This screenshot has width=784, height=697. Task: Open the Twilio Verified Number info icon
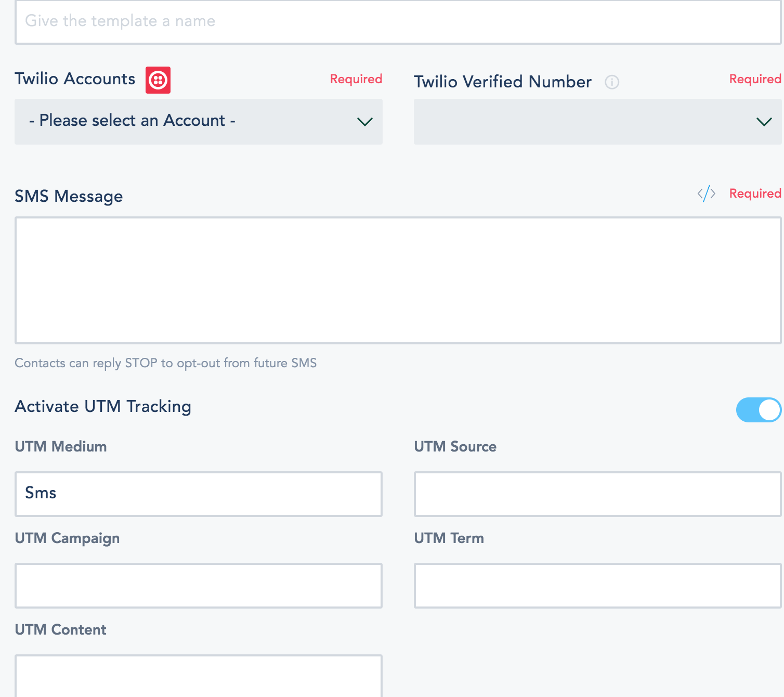coord(612,82)
